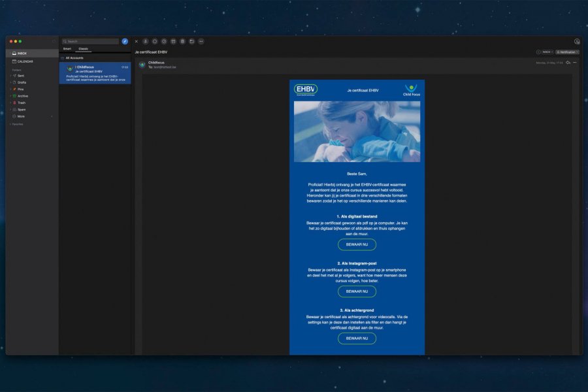Click BEWAAR NU under Als digitaal bestand
The height and width of the screenshot is (392, 588).
[x=357, y=244]
